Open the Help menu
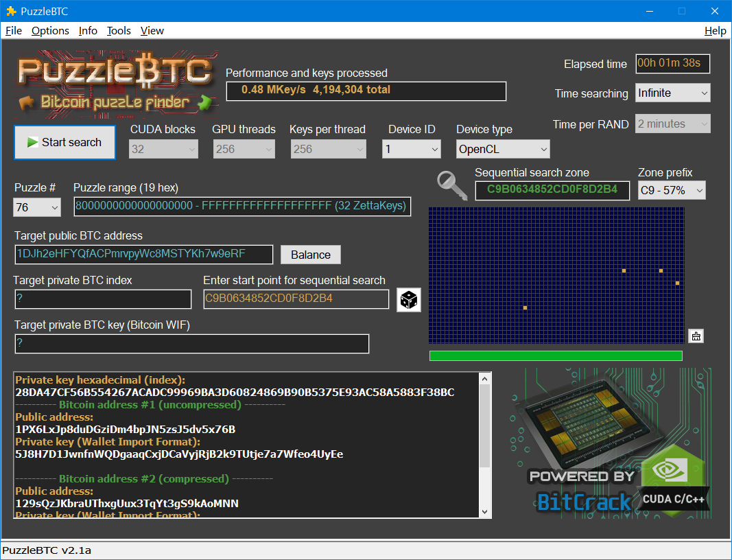732x560 pixels. 716,31
